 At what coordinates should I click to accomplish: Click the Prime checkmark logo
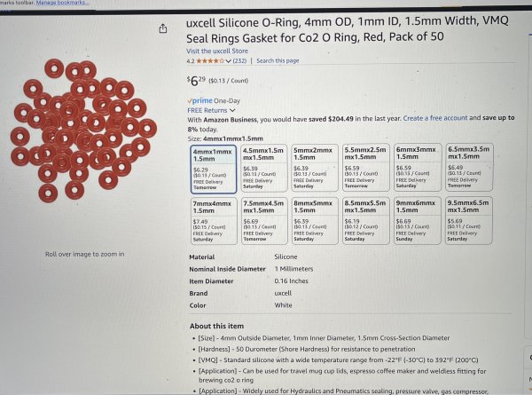[x=199, y=100]
